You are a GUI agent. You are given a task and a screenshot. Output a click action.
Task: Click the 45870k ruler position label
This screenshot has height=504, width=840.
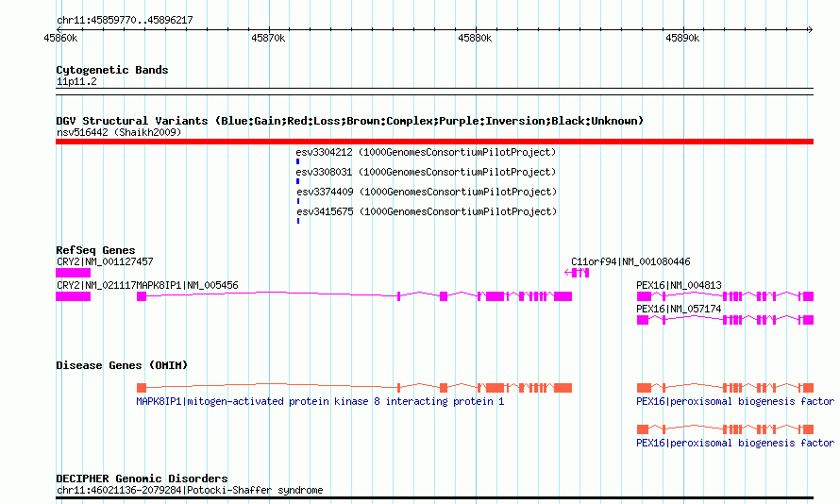268,38
